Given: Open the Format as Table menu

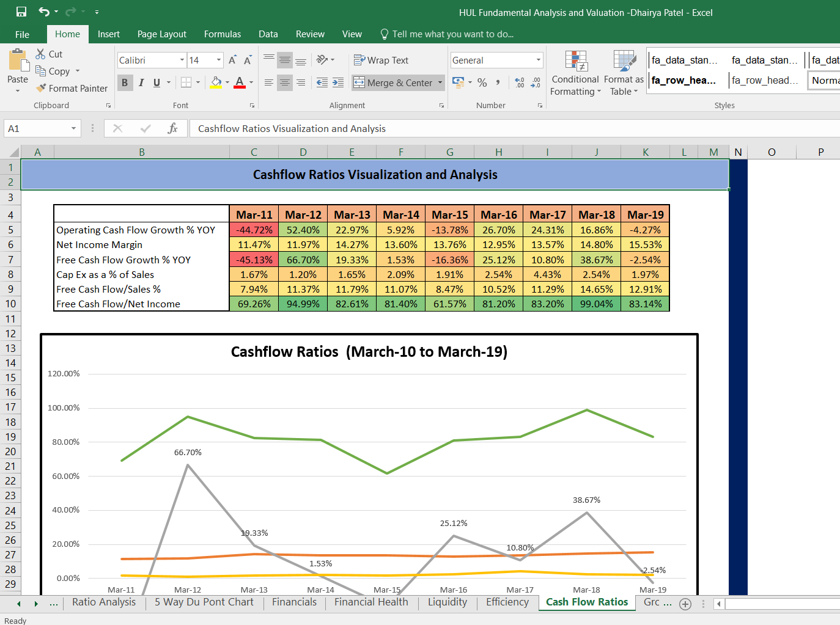Looking at the screenshot, I should pos(624,73).
